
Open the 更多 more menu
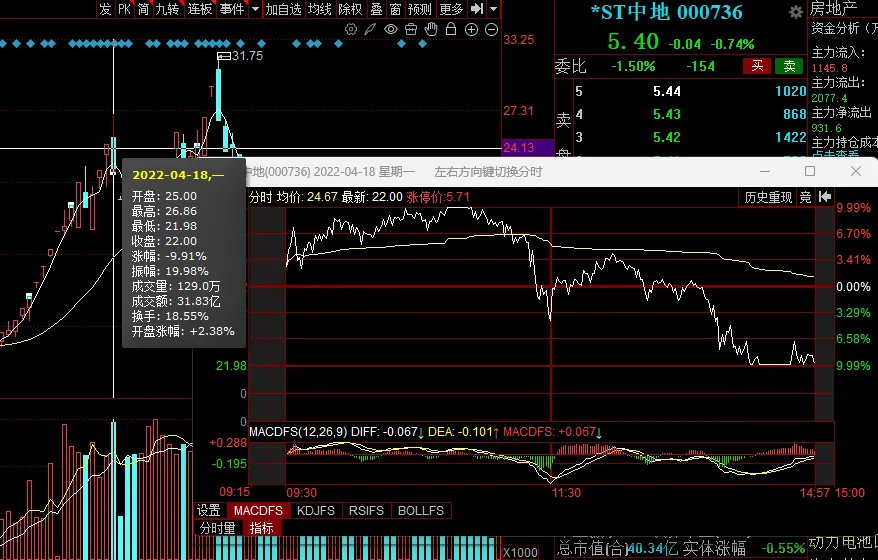pyautogui.click(x=451, y=9)
